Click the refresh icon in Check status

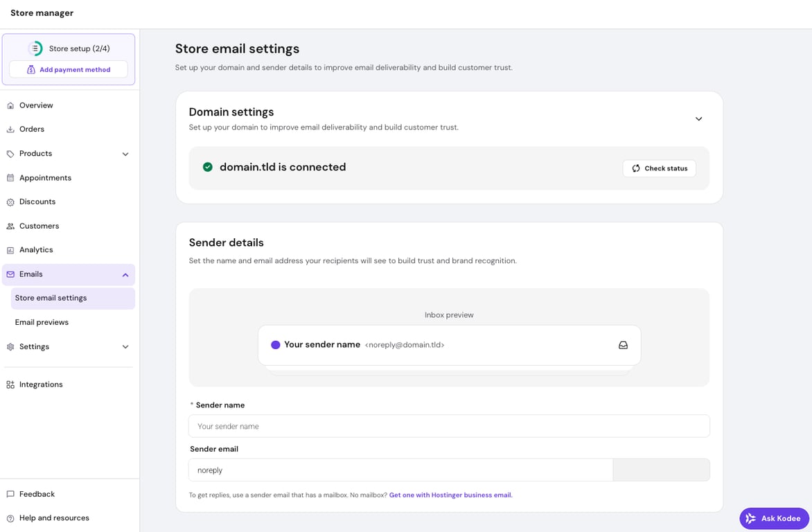636,168
